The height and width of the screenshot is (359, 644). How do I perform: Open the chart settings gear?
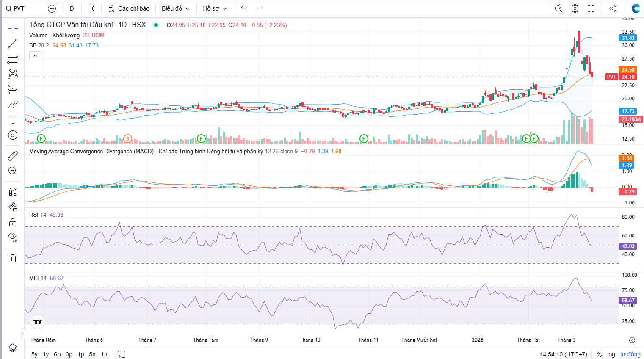coord(575,8)
